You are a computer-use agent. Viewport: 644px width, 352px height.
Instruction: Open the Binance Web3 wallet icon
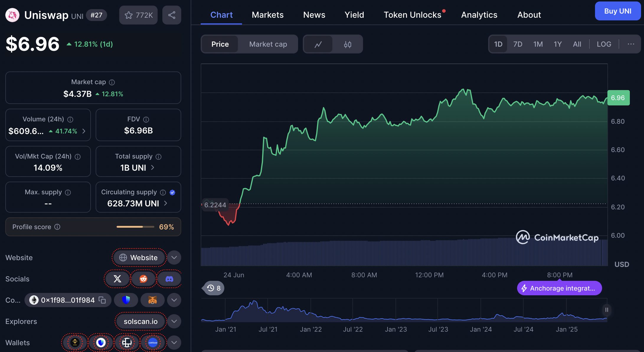[75, 343]
